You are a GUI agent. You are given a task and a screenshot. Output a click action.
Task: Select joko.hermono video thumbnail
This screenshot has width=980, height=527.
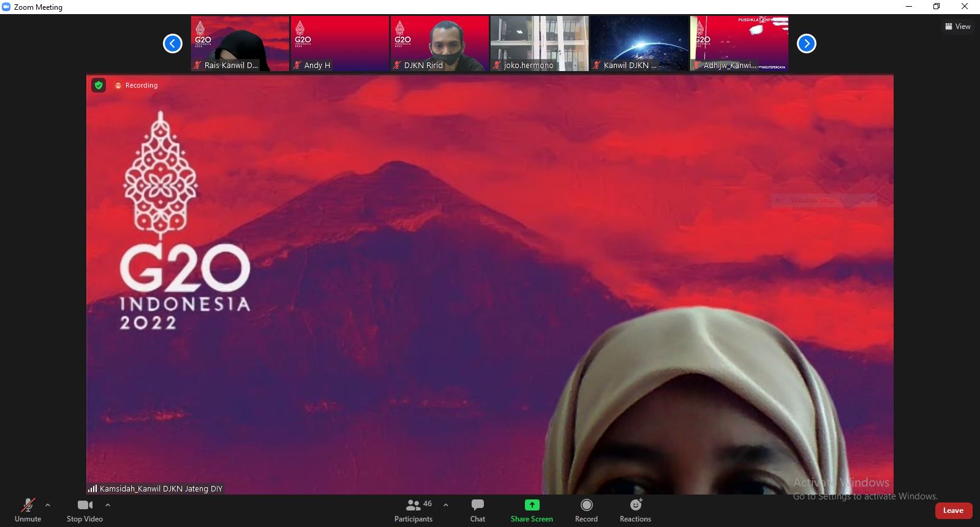(540, 44)
